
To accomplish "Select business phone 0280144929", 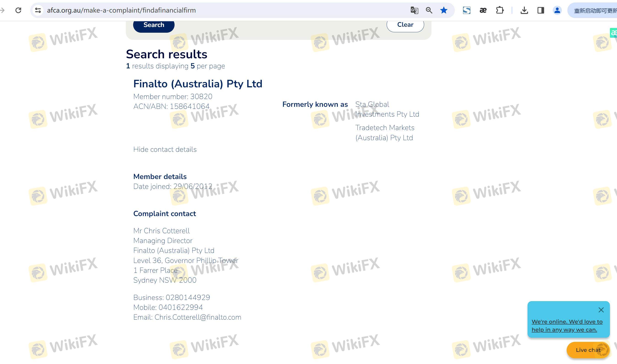I will [188, 297].
